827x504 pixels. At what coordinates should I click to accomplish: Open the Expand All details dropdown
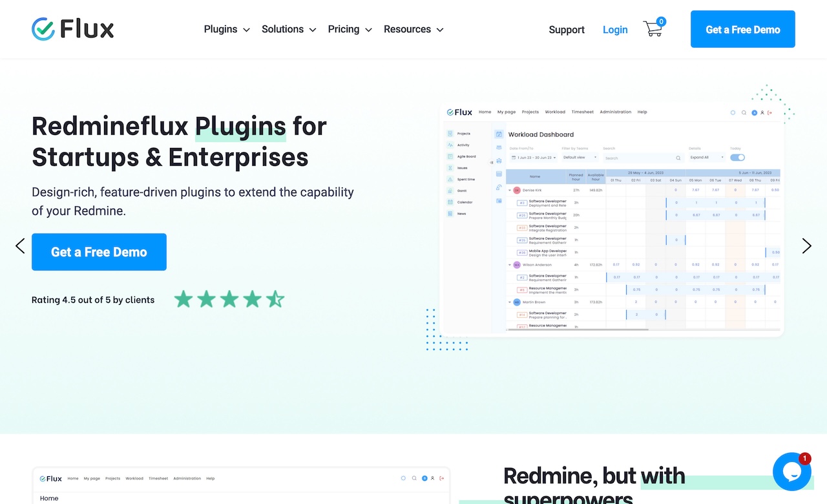tap(707, 158)
